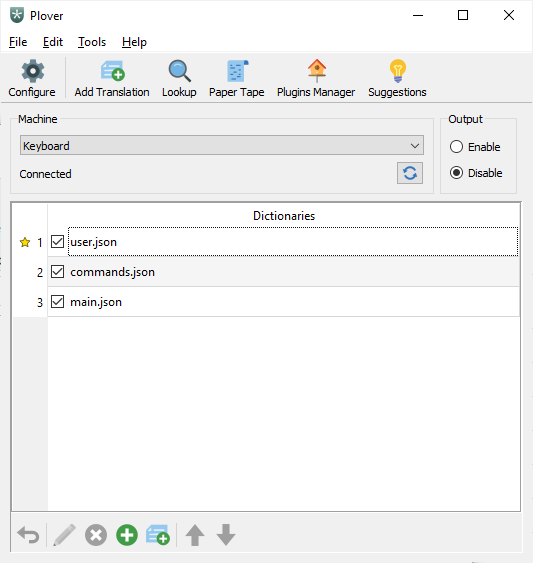
Task: Minimize the Plover window
Action: [x=418, y=15]
